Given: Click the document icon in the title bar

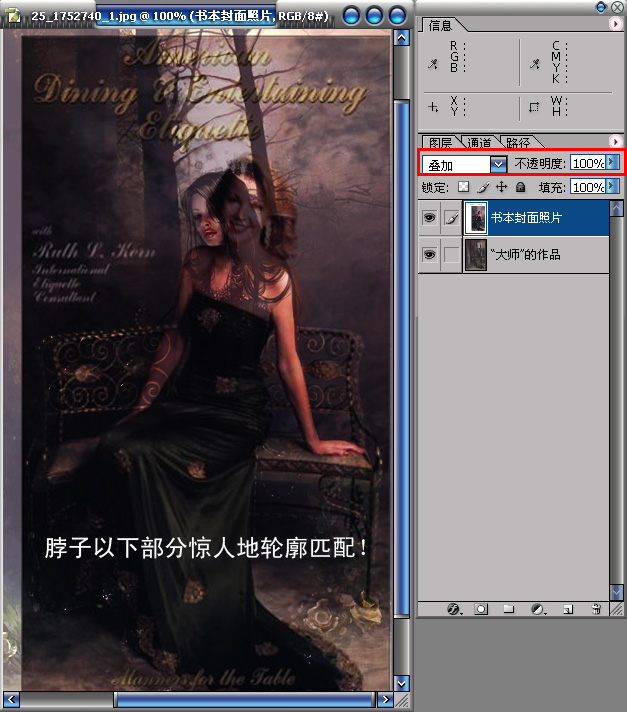Looking at the screenshot, I should pos(14,15).
